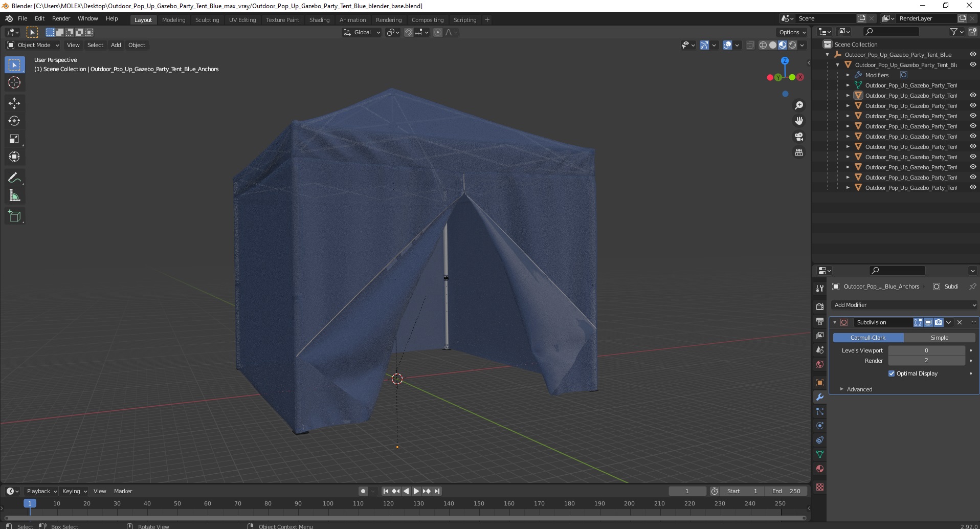Viewport: 980px width, 529px height.
Task: Toggle modifier edit mode display
Action: [918, 322]
